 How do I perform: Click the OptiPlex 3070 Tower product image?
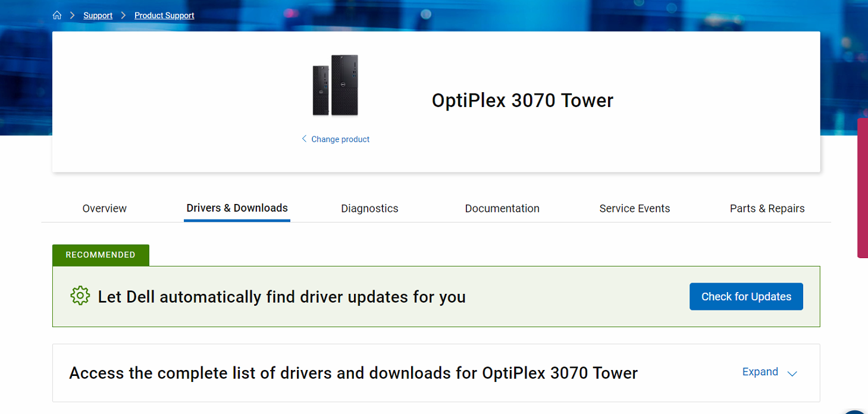pyautogui.click(x=336, y=86)
